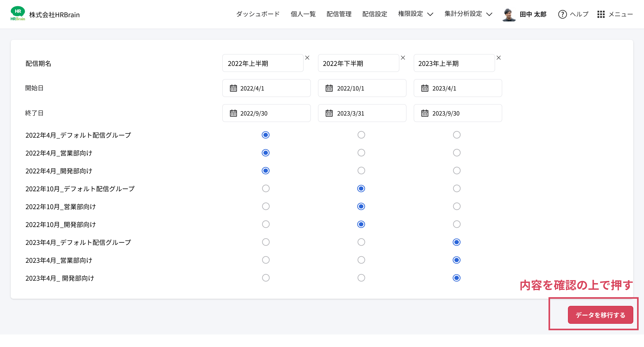Assign 2022年4月_デフォルト配信グループ to 2023年上半期
Screen dimensions: 644x347
pos(457,135)
